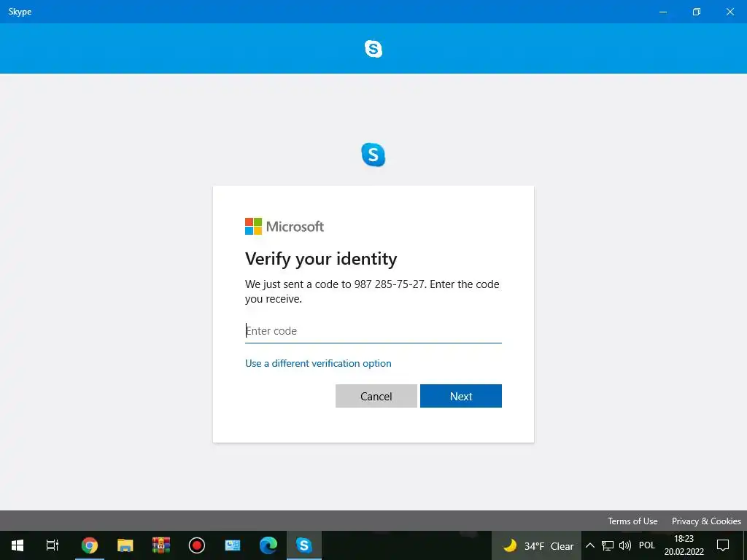This screenshot has height=560, width=747.
Task: Click the Cancel button
Action: pos(376,396)
